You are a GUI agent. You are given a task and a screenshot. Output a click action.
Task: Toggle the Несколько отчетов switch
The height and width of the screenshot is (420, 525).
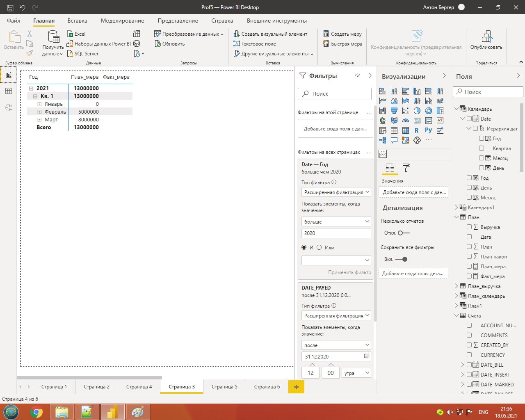[404, 233]
